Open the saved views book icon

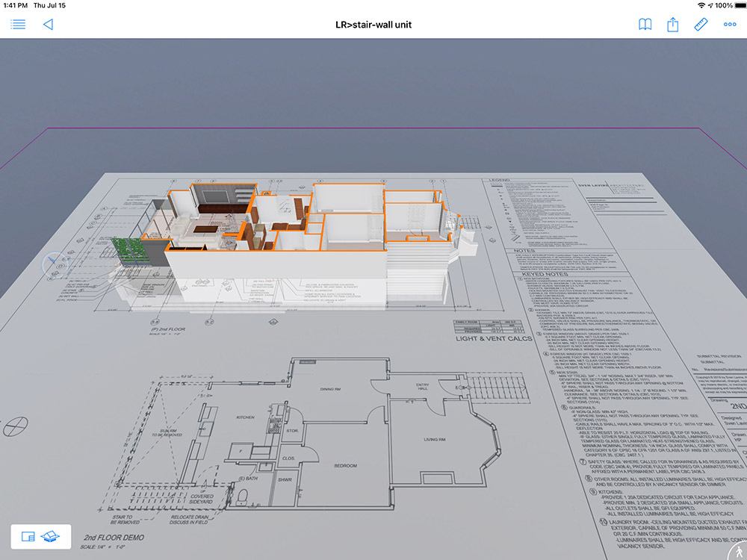click(x=645, y=25)
